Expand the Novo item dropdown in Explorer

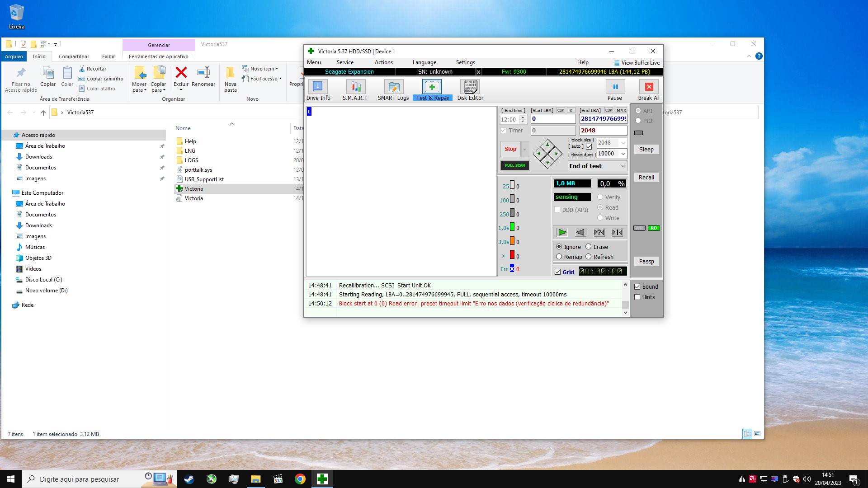(x=277, y=69)
